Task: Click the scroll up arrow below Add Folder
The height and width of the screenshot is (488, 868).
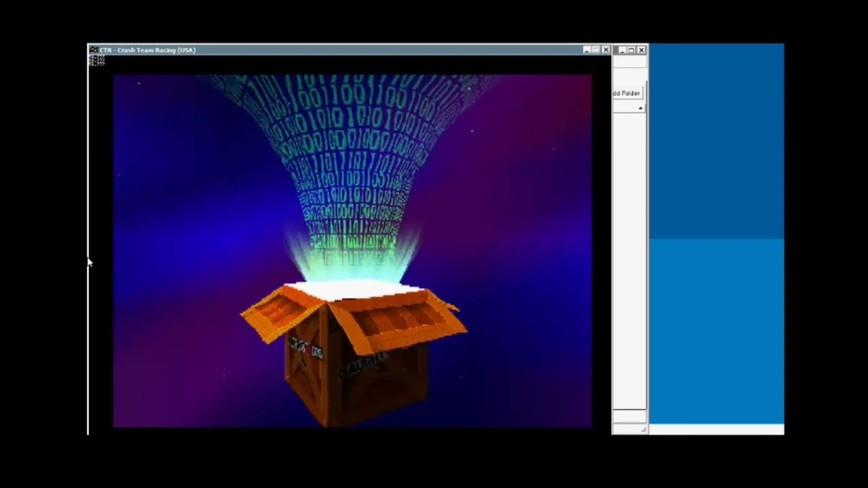Action: pyautogui.click(x=640, y=108)
